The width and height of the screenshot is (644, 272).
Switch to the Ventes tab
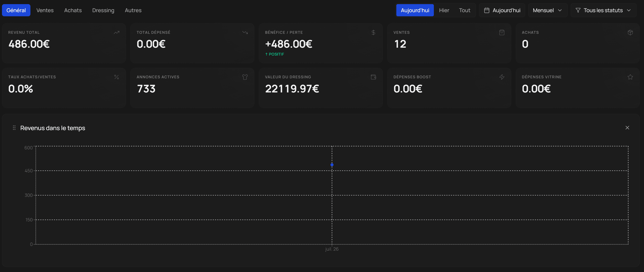(x=45, y=10)
